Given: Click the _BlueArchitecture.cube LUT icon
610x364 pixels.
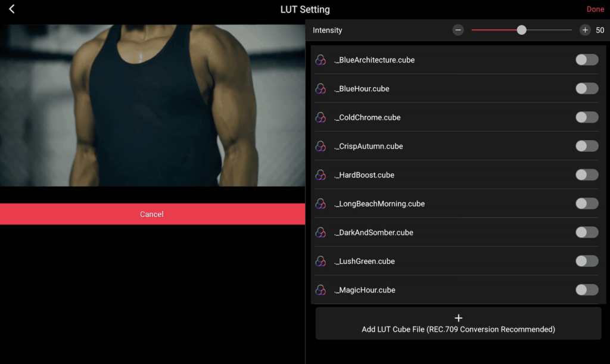Looking at the screenshot, I should point(320,60).
